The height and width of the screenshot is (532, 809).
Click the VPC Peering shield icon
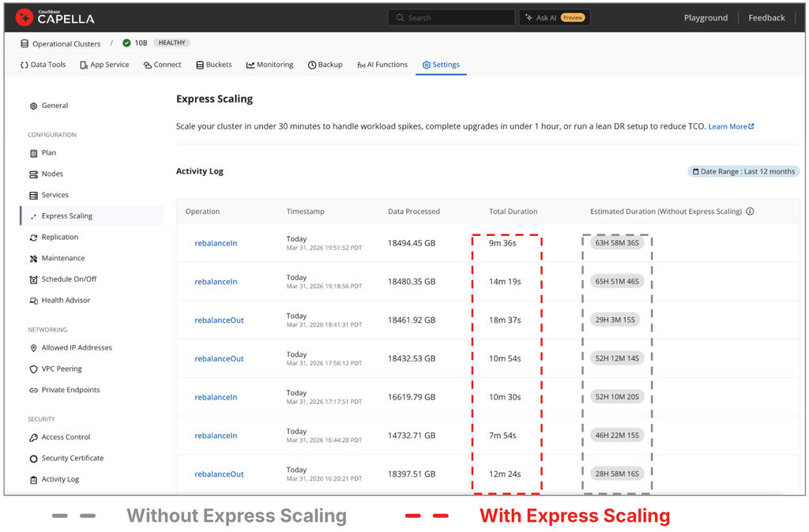(x=33, y=369)
